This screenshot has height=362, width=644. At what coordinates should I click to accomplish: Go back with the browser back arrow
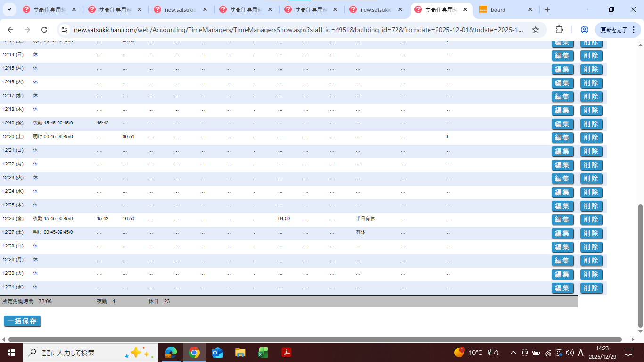coord(10,30)
